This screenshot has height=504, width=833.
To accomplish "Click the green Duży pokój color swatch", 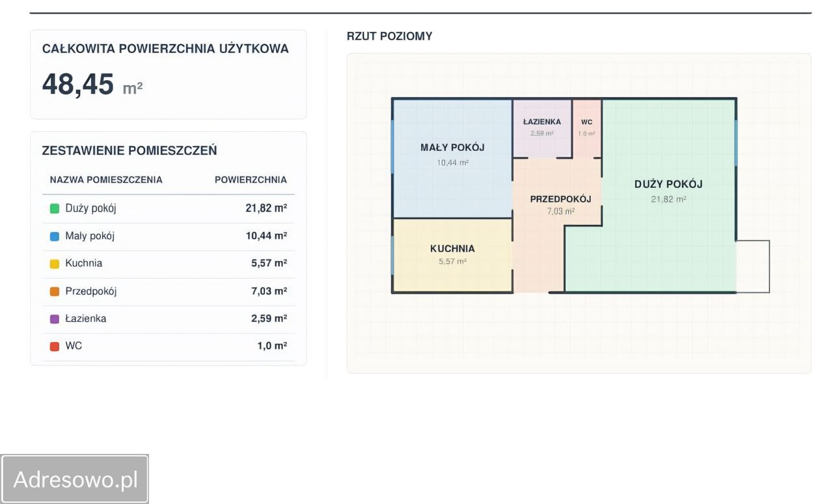I will click(x=55, y=209).
